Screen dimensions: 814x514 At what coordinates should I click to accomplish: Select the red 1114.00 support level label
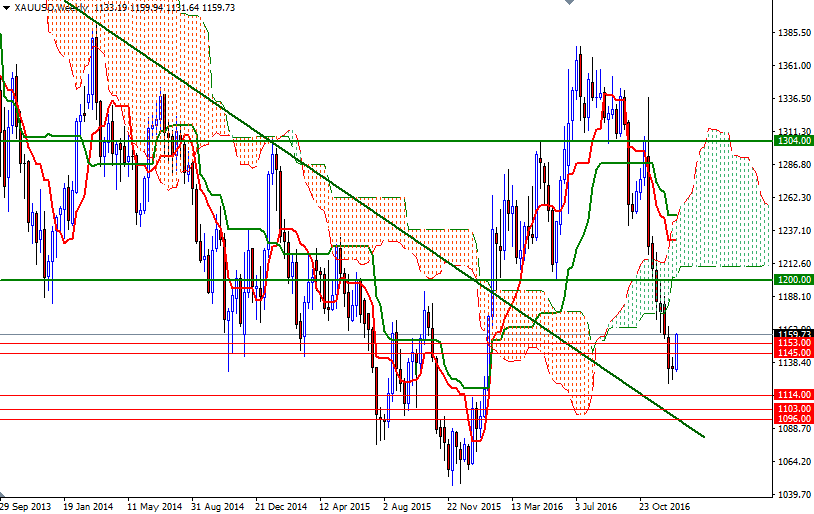[793, 395]
